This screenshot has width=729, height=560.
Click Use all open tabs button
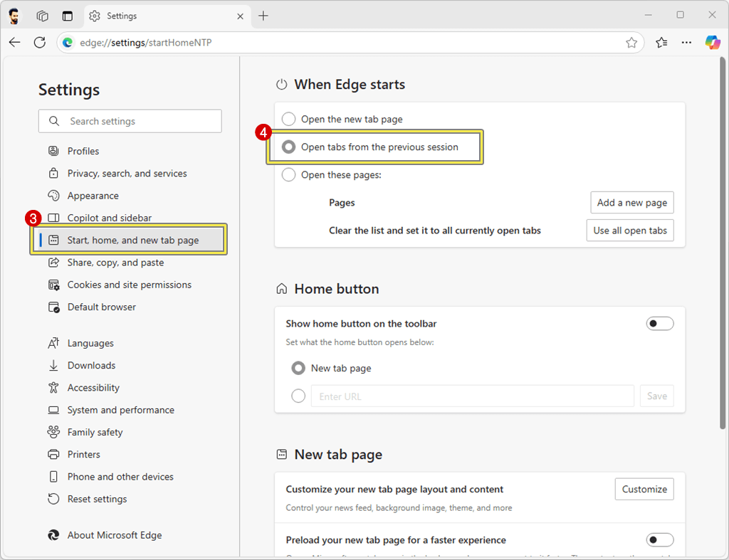[630, 231]
